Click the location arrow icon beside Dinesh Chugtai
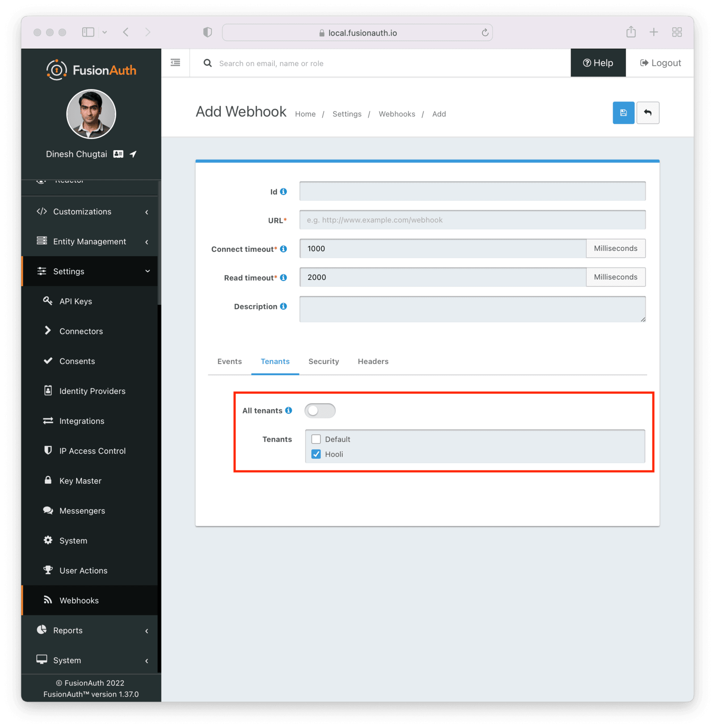Screen dimensions: 715x728 coord(133,154)
